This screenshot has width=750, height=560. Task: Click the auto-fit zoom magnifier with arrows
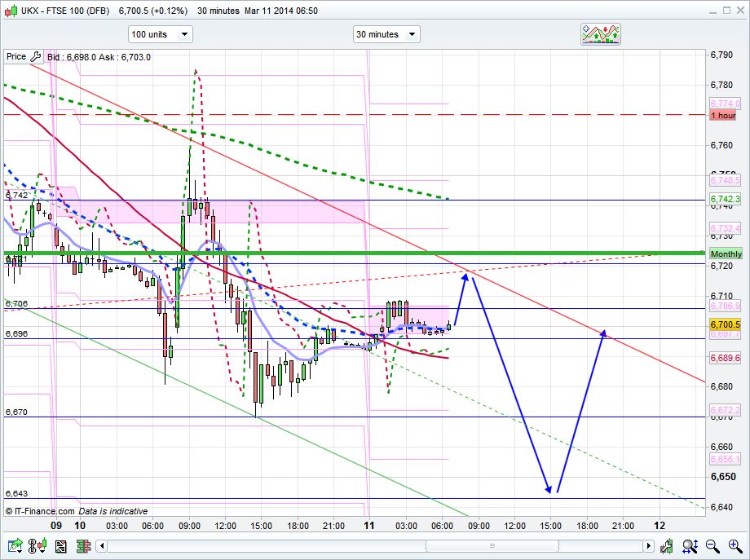coord(690,545)
